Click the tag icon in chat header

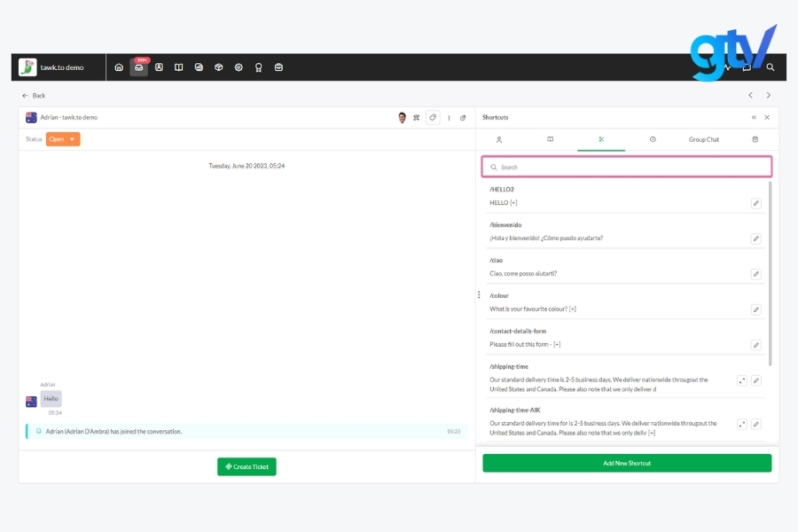(433, 117)
